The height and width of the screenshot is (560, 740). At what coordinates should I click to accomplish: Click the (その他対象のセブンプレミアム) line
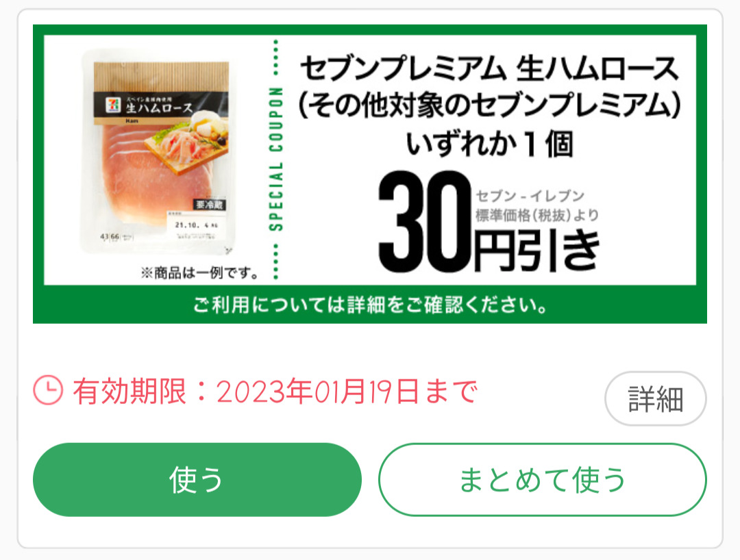pyautogui.click(x=489, y=105)
